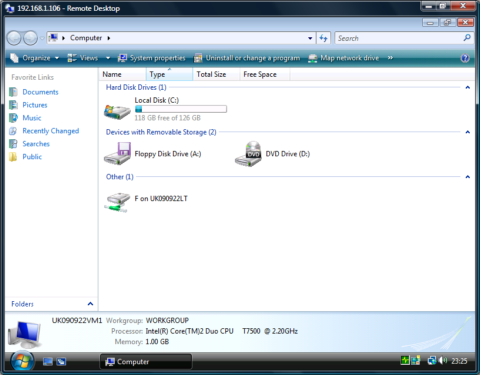Viewport: 480px width, 375px height.
Task: Click Show Desktop quick launch icon
Action: click(x=48, y=361)
